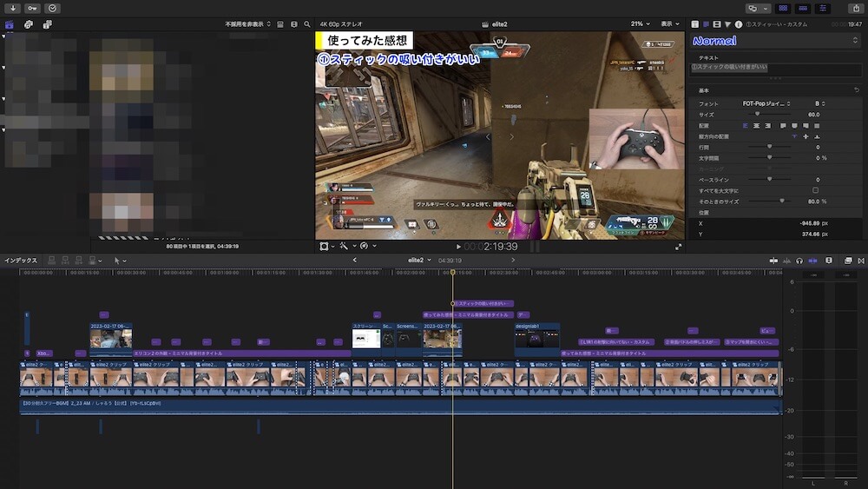Select bottom vertical alignment

tap(817, 136)
